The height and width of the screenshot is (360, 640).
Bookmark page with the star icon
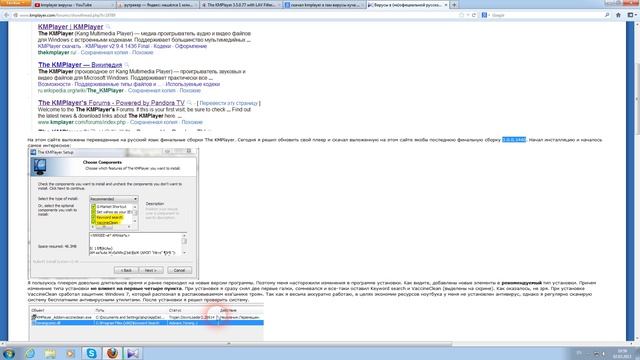tap(462, 15)
